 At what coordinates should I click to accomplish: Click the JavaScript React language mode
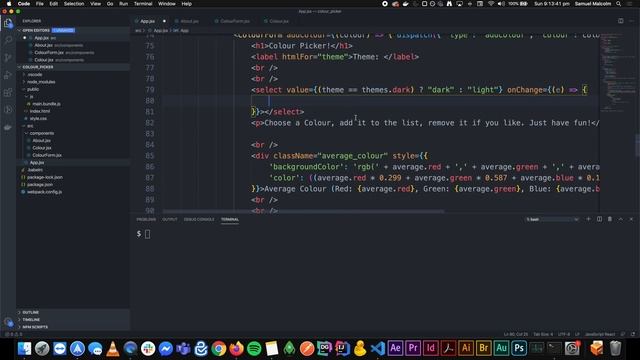click(x=600, y=334)
